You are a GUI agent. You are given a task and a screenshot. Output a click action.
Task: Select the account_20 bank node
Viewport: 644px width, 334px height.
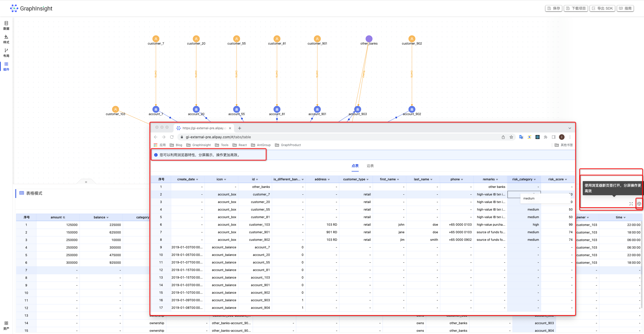point(196,109)
